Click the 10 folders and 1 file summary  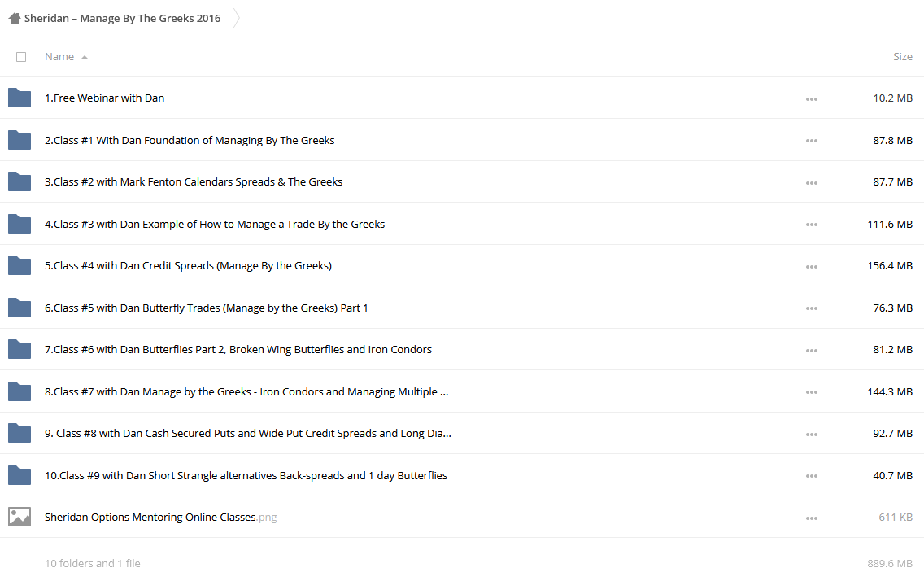pyautogui.click(x=93, y=563)
